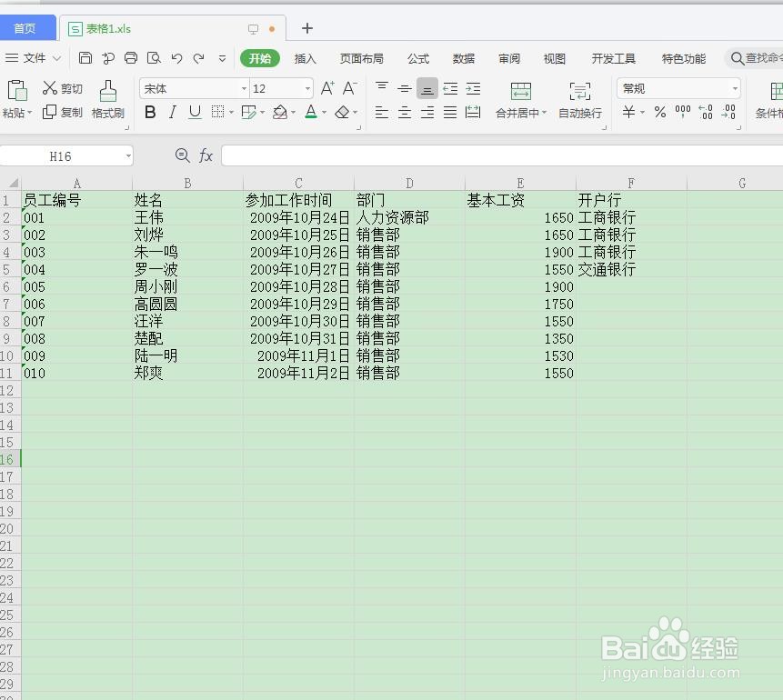Image resolution: width=783 pixels, height=700 pixels.
Task: Open the 开发工具 tab
Action: (x=613, y=58)
